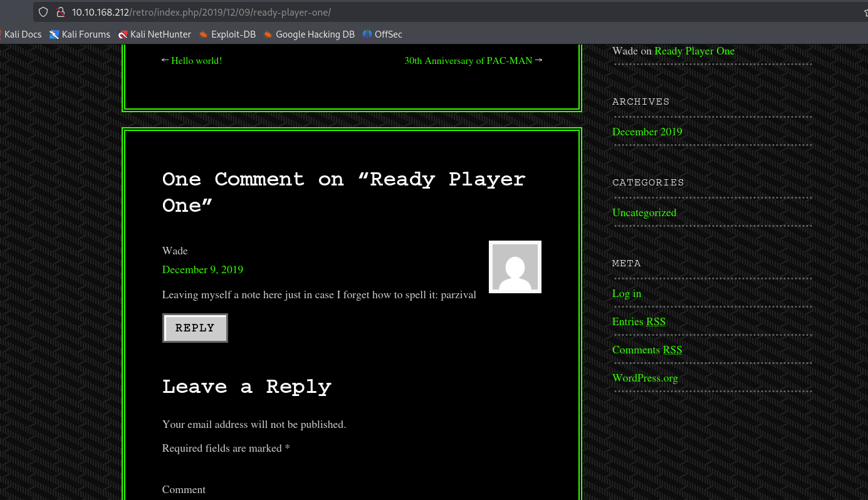Click the December 9, 2019 comment date
868x500 pixels.
(202, 269)
